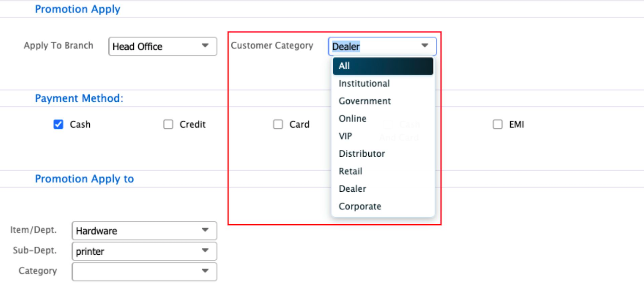Open the Apply To Branch dropdown
Image resolution: width=644 pixels, height=287 pixels.
pos(205,46)
